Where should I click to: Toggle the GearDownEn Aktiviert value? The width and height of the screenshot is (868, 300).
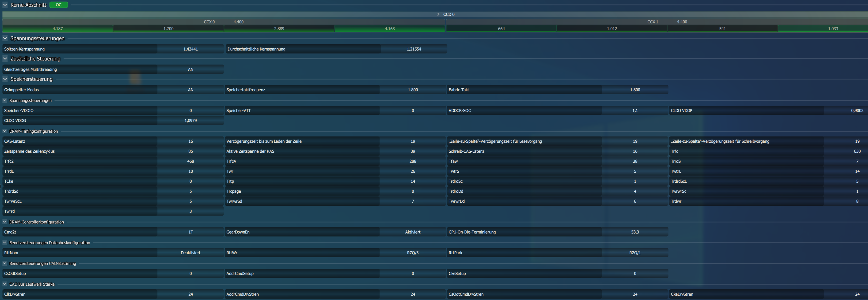click(412, 232)
